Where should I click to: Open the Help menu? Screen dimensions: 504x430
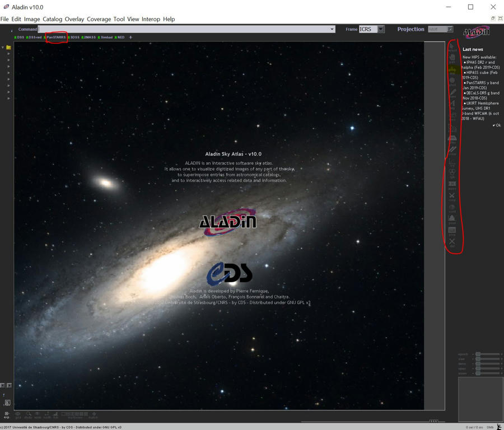point(169,19)
